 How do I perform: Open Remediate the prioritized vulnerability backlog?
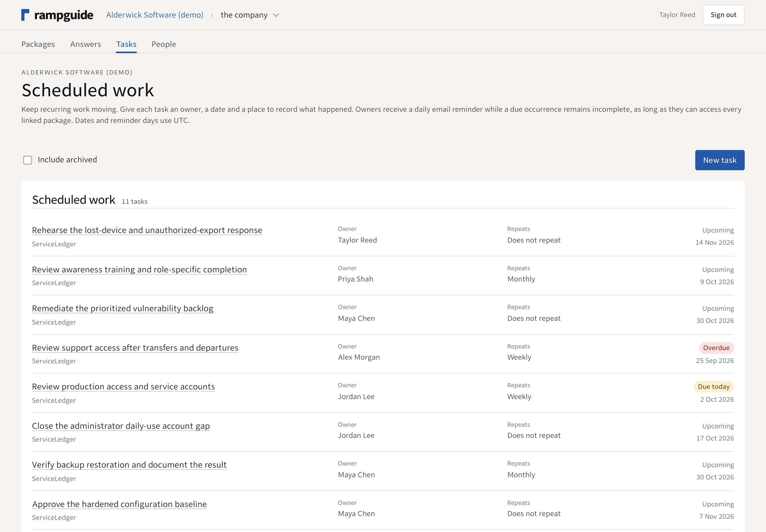tap(123, 308)
